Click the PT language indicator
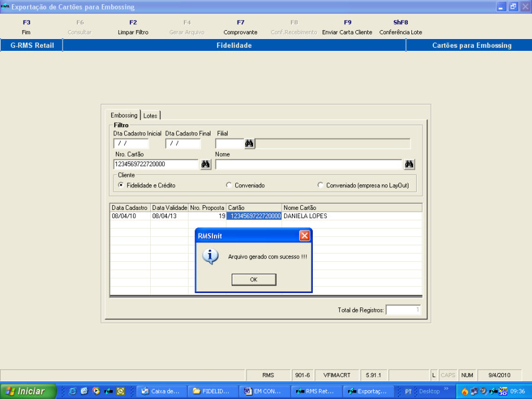The height and width of the screenshot is (399, 532). click(408, 391)
